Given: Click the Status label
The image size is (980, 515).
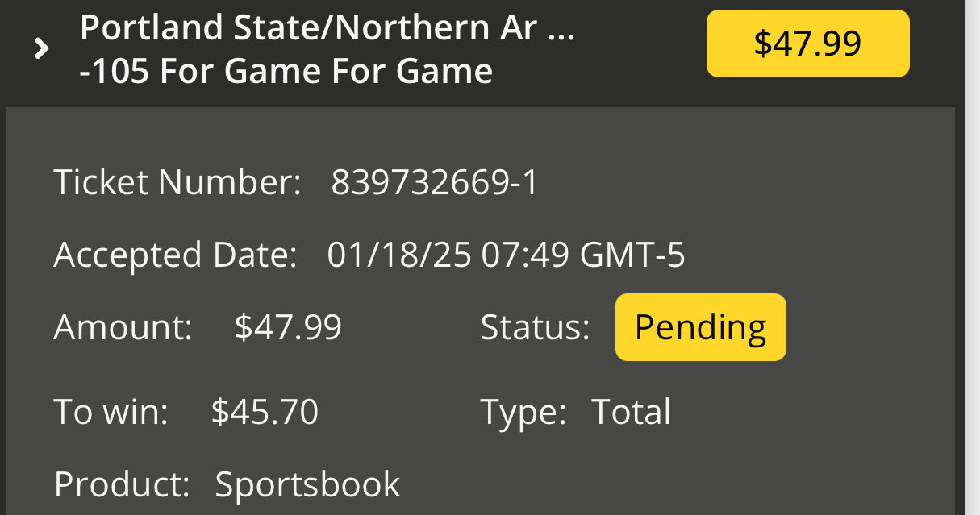Looking at the screenshot, I should pos(536,327).
